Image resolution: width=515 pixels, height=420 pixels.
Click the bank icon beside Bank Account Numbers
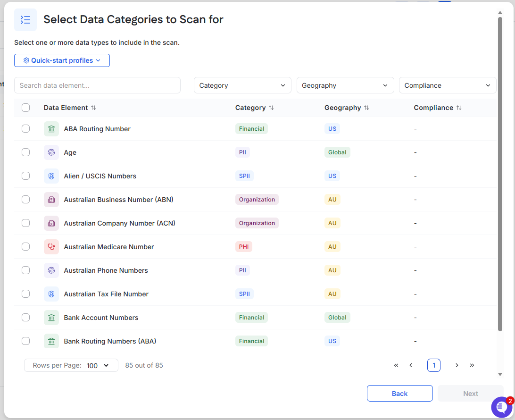51,318
